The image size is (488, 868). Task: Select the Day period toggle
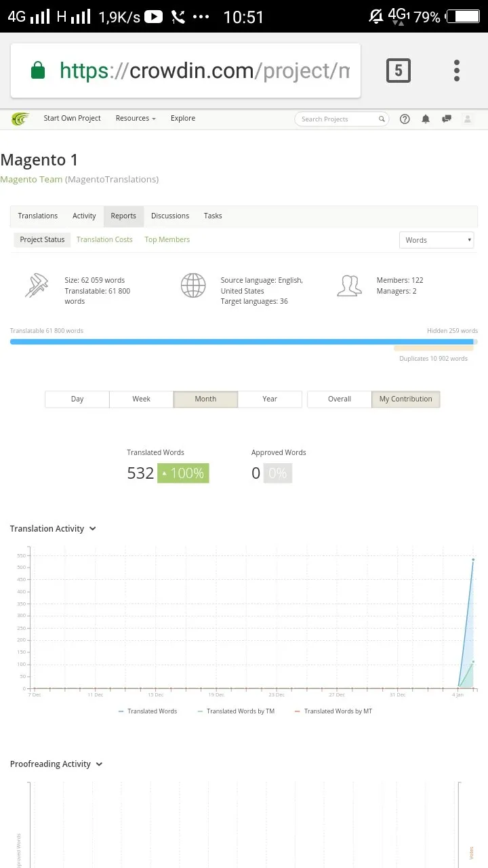tap(77, 399)
